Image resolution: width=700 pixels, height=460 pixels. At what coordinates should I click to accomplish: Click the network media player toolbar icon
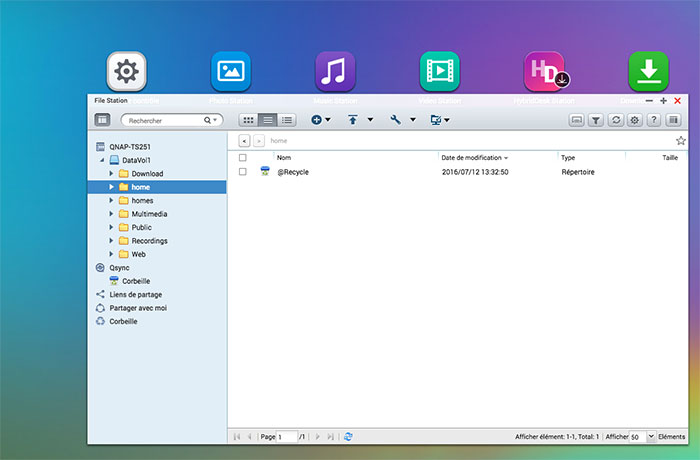tap(577, 120)
